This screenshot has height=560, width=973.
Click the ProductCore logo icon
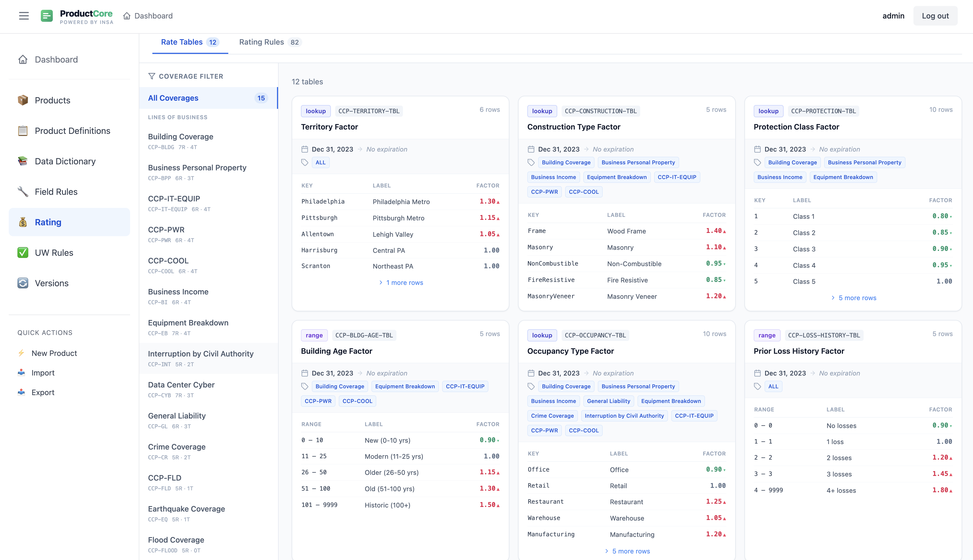click(47, 16)
